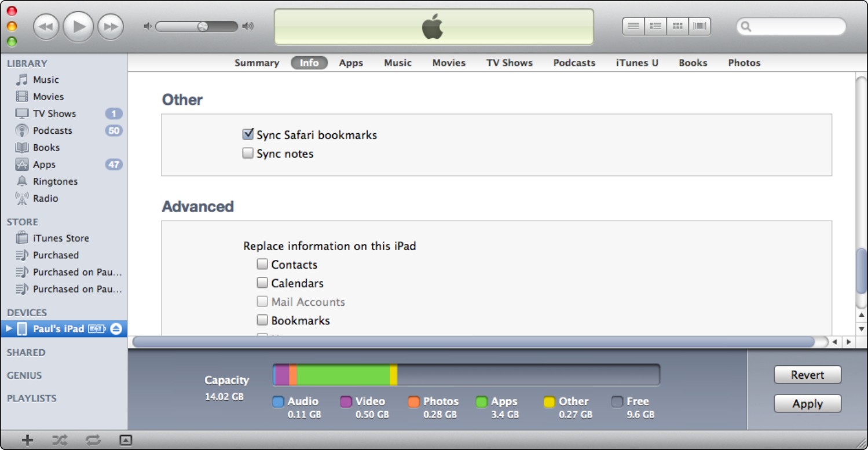Click the low volume speaker icon
This screenshot has height=450, width=868.
click(148, 26)
